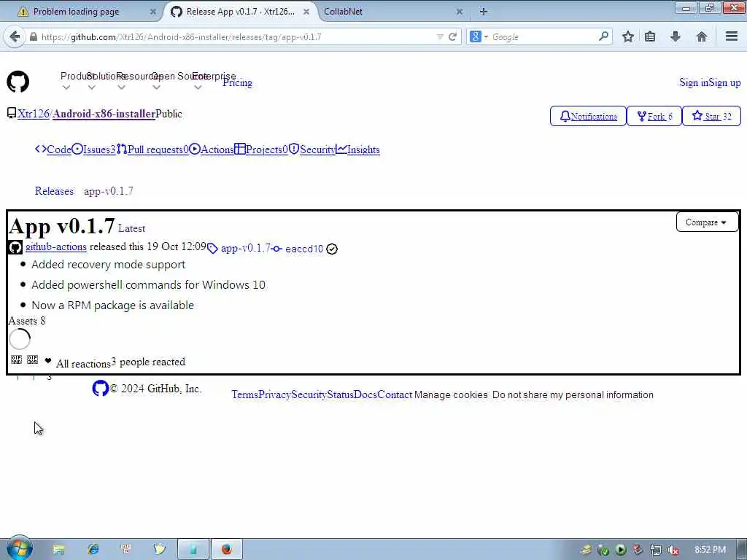Expand the Enterprise menu chevron
The height and width of the screenshot is (560, 747).
pos(198,87)
